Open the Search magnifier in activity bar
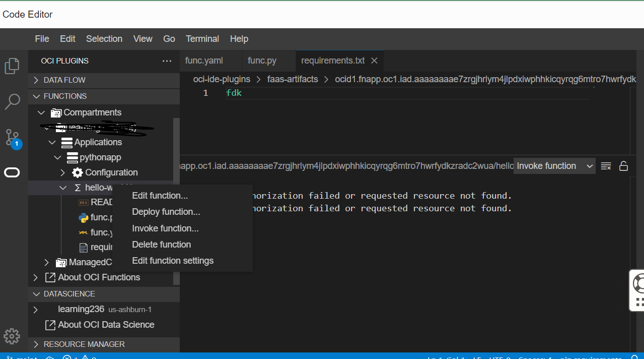Screen dimensions: 644x359 tap(12, 101)
